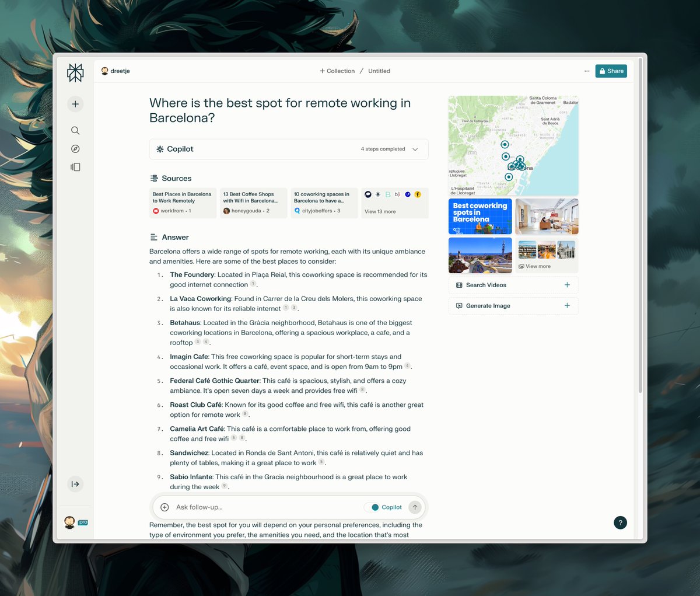Image resolution: width=700 pixels, height=596 pixels.
Task: Open the three-dot more options menu
Action: point(587,71)
